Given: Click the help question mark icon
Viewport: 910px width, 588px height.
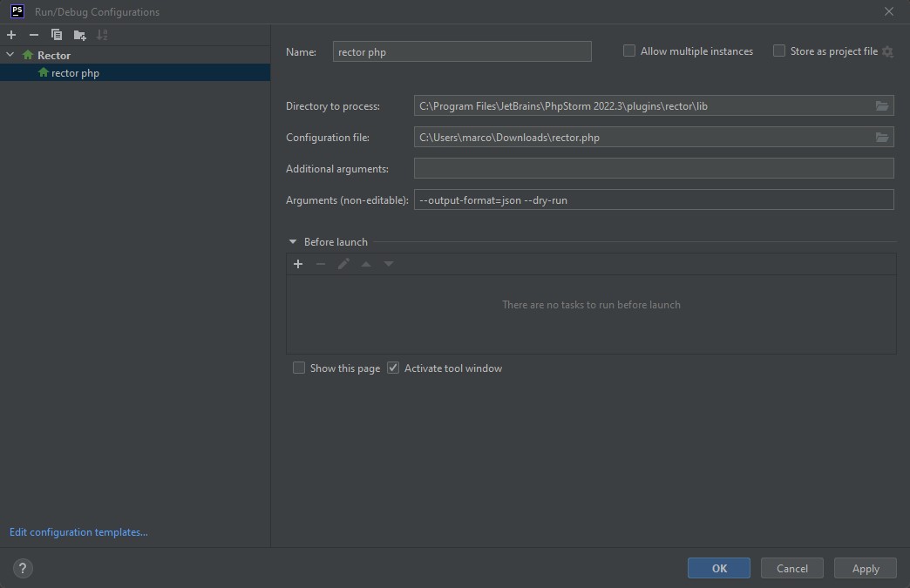Looking at the screenshot, I should [23, 568].
